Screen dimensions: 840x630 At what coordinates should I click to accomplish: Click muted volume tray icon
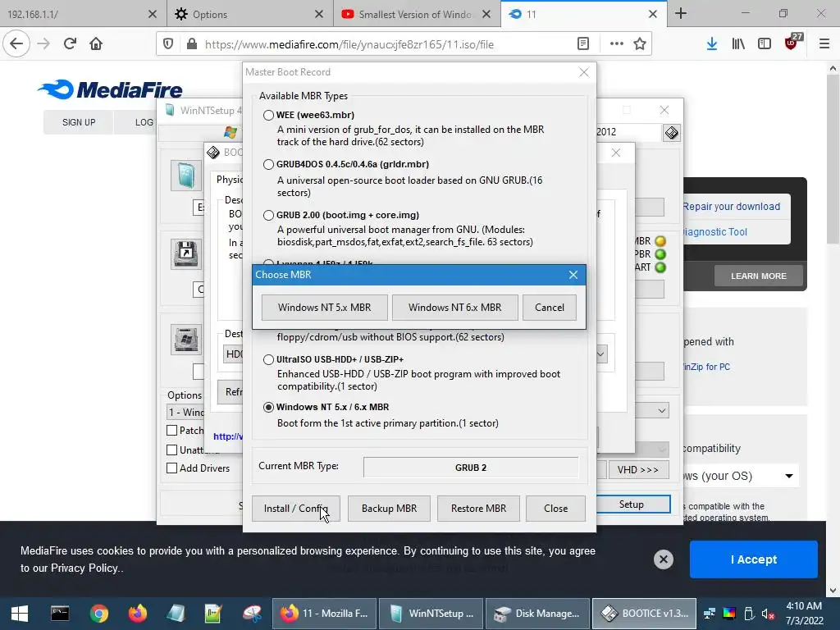768,614
